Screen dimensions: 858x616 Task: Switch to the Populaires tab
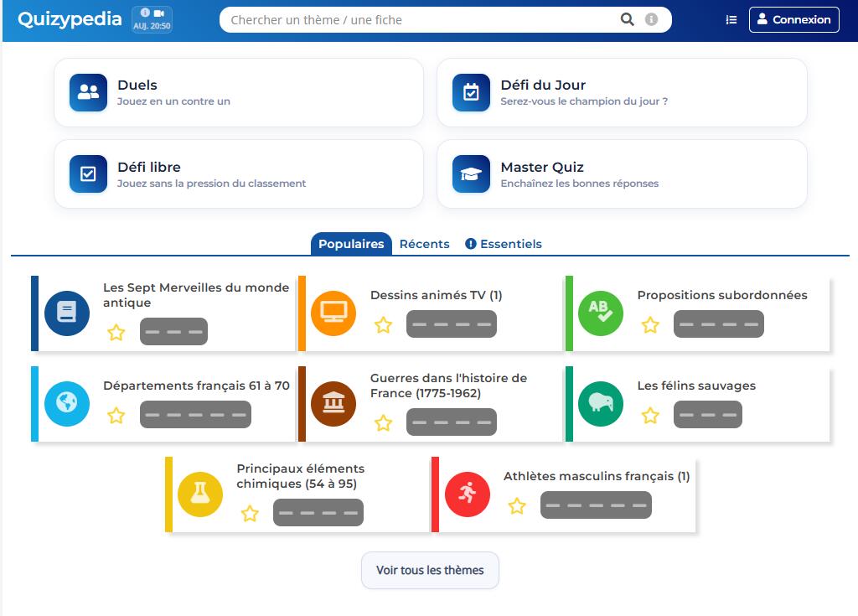tap(351, 244)
